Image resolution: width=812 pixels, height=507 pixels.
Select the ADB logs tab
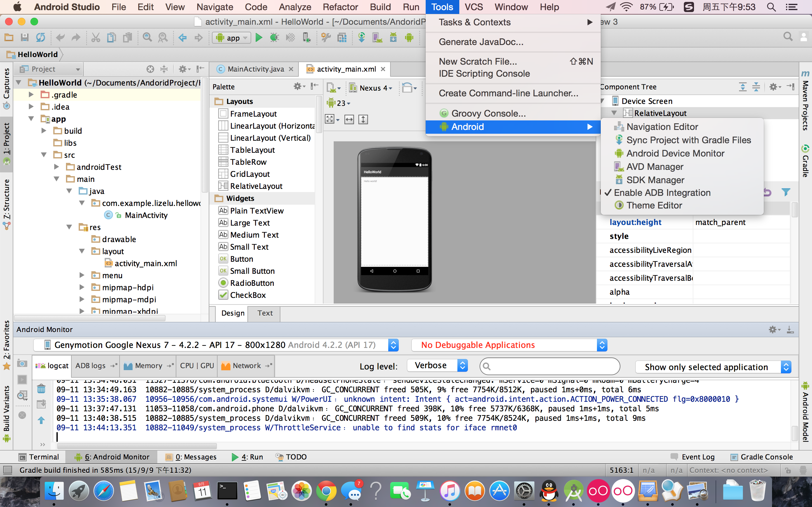90,366
